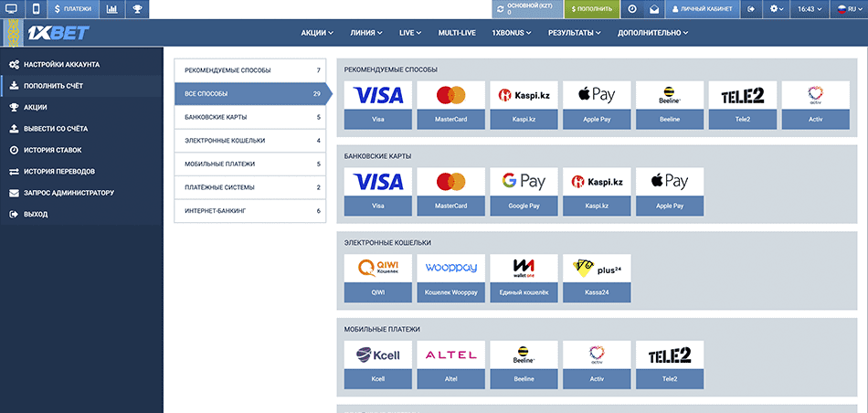This screenshot has width=868, height=413.
Task: Click the logout arrow icon in top bar
Action: coord(751,9)
